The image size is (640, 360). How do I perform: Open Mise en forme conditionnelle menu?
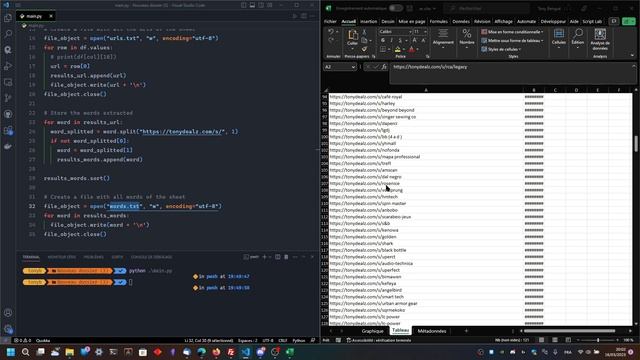coord(512,32)
